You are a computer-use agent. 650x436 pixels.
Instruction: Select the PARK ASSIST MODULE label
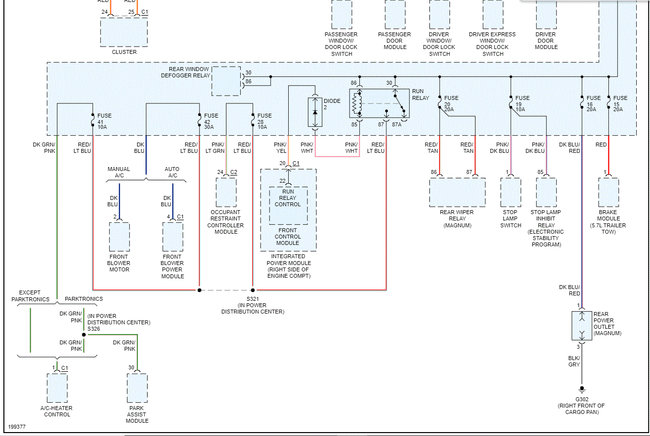tap(137, 414)
